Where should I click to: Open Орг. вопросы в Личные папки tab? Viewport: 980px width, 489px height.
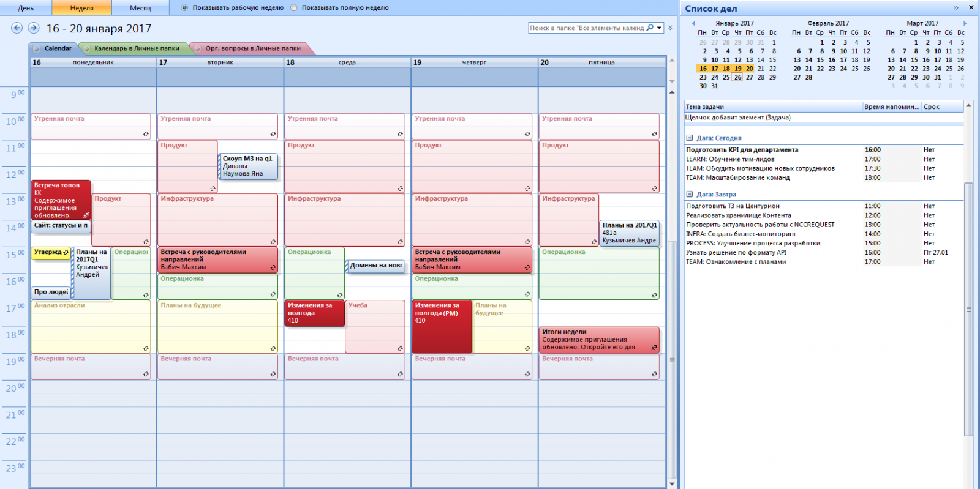click(x=252, y=48)
